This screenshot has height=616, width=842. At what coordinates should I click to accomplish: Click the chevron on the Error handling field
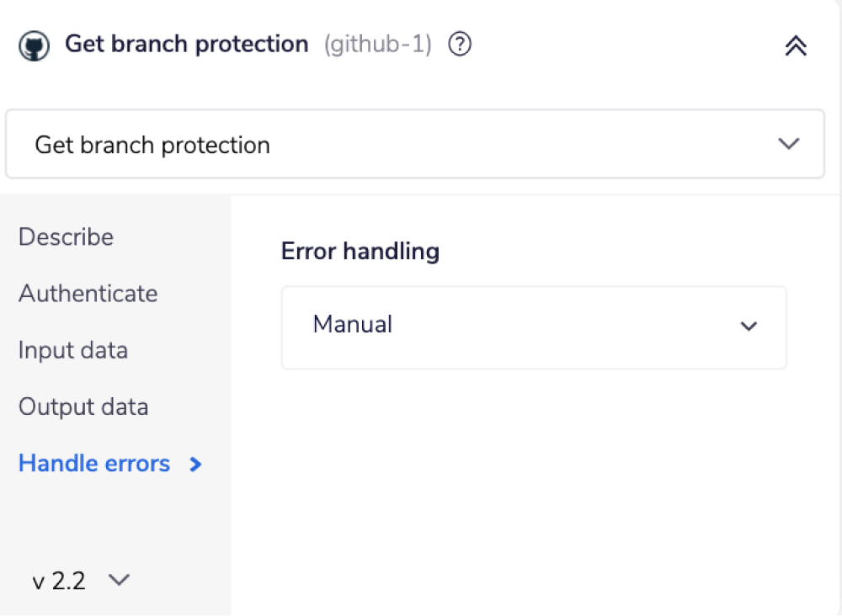[x=749, y=327]
